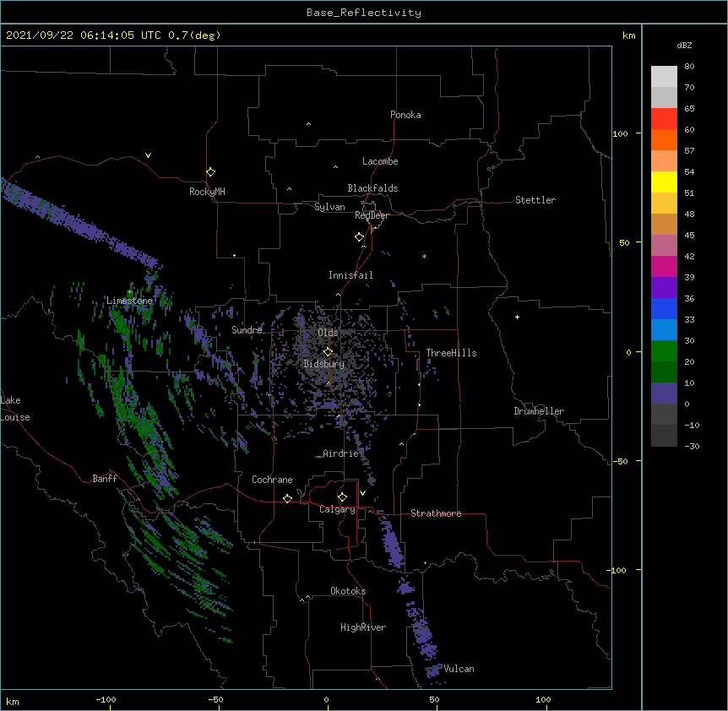This screenshot has width=728, height=711.
Task: Click the Vulcan city label
Action: pos(459,669)
